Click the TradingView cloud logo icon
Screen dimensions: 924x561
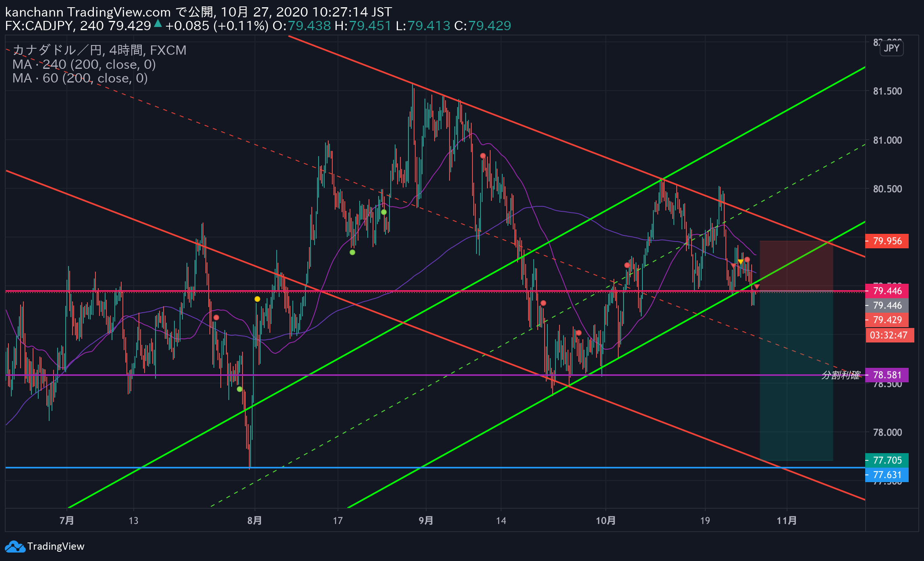[x=15, y=547]
